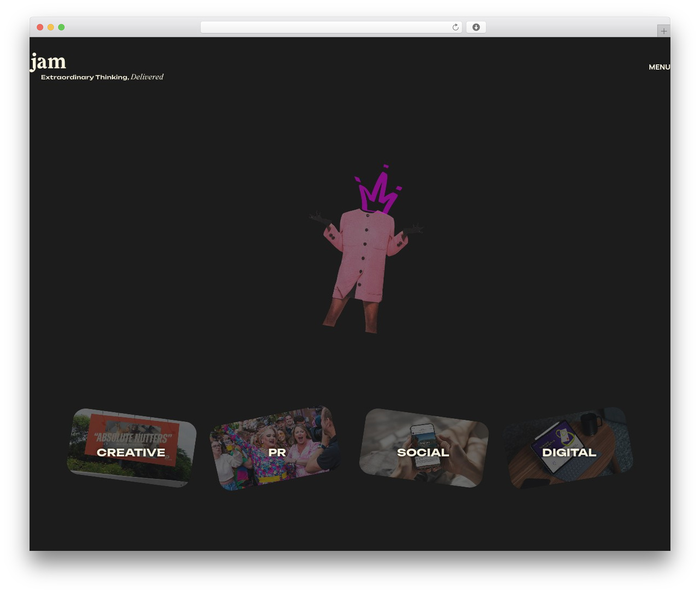
Task: Open the CREATIVE services card
Action: [x=131, y=448]
